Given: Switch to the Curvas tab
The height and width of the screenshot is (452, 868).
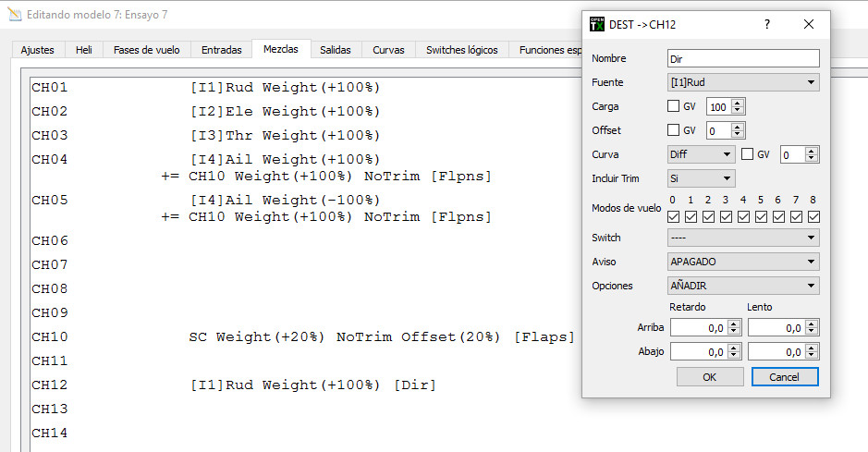Looking at the screenshot, I should (388, 50).
